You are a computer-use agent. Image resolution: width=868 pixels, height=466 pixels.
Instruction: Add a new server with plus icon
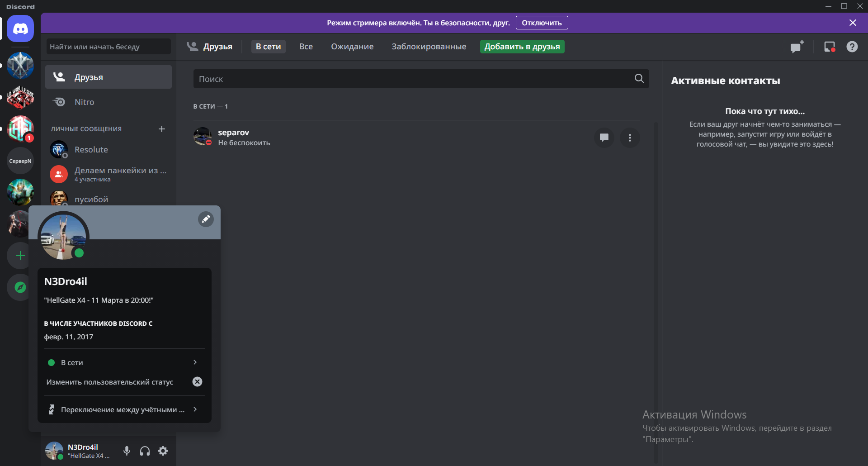pos(20,256)
